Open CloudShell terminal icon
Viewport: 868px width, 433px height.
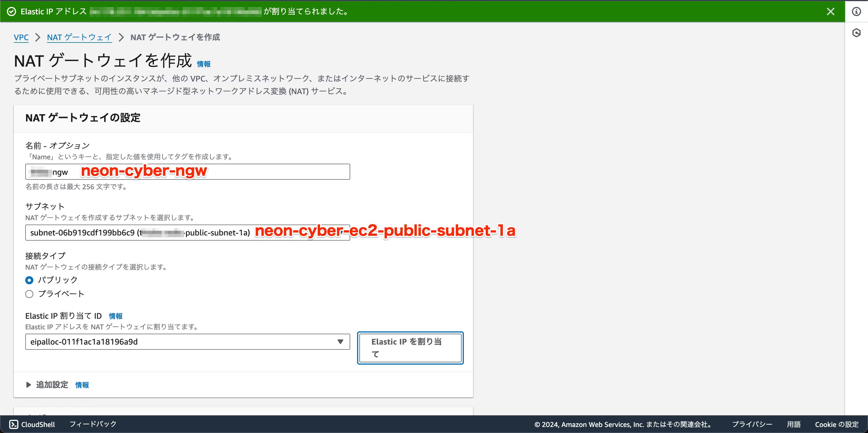13,424
